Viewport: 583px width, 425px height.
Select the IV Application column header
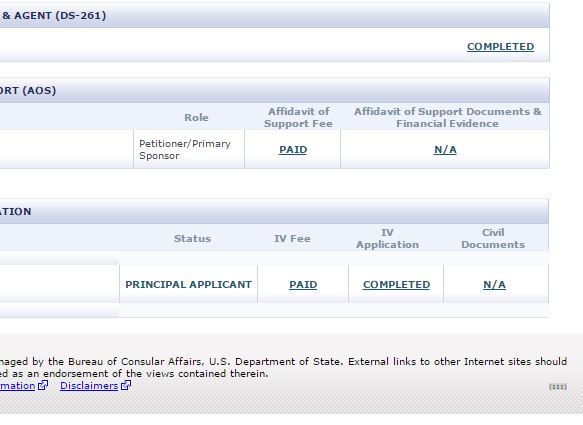point(387,238)
